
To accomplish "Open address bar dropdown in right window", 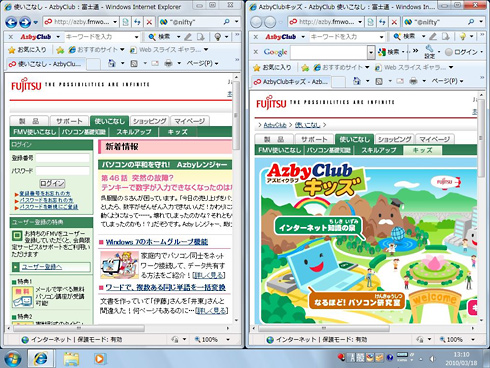I will [x=360, y=22].
